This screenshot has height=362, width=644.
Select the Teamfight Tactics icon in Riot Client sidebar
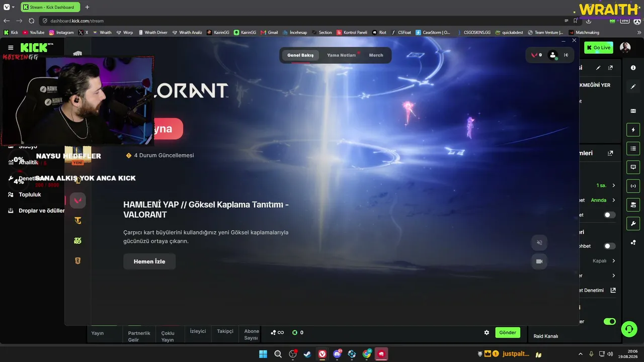click(77, 220)
